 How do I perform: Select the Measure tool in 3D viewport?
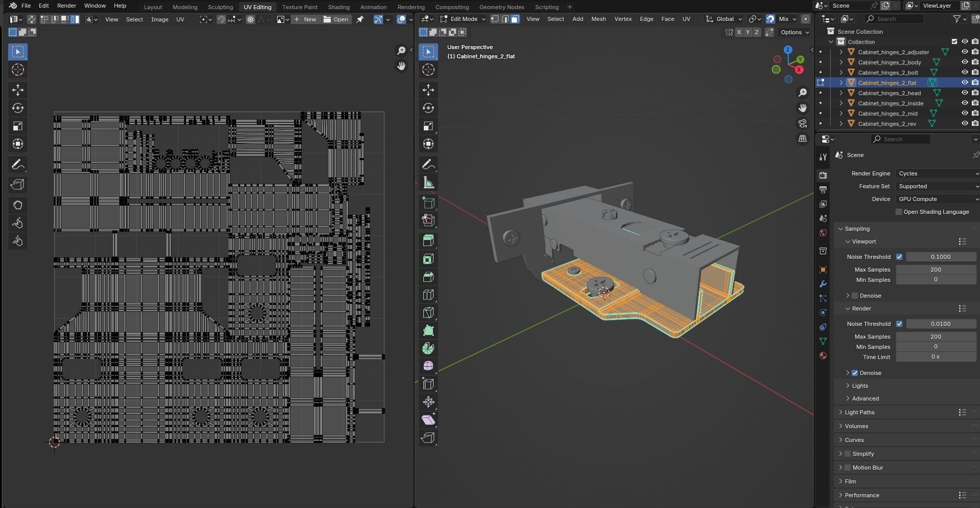point(428,183)
